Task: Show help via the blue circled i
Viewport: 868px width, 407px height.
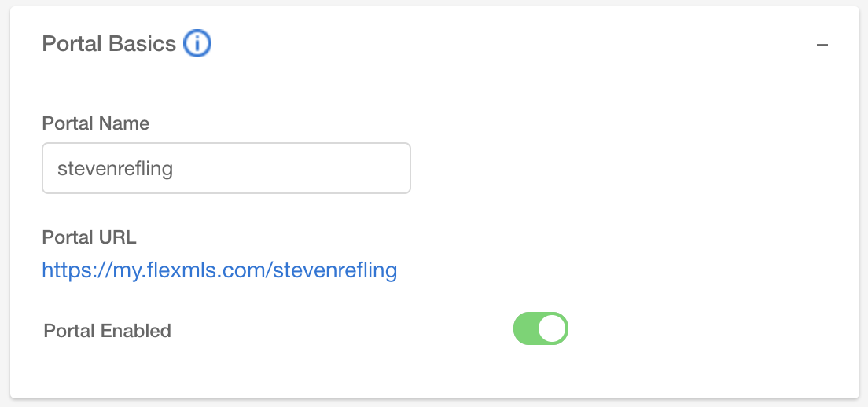Action: 197,44
